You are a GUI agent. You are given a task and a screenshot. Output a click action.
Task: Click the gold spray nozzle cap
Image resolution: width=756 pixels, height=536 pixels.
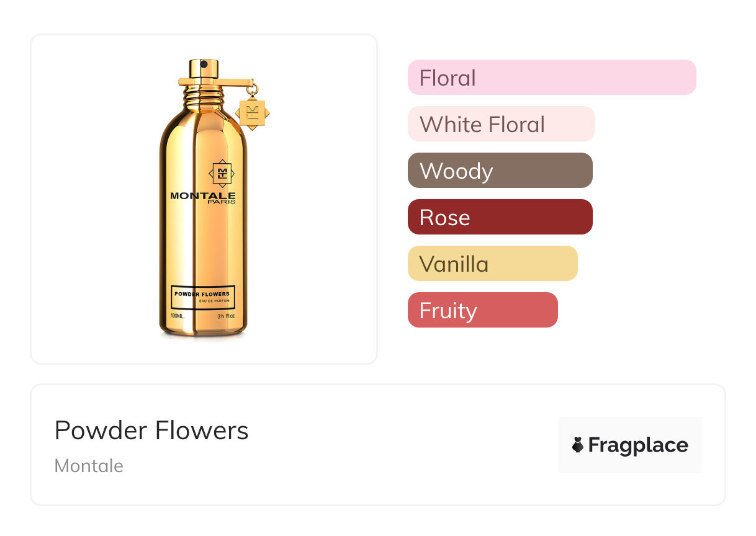[x=204, y=69]
